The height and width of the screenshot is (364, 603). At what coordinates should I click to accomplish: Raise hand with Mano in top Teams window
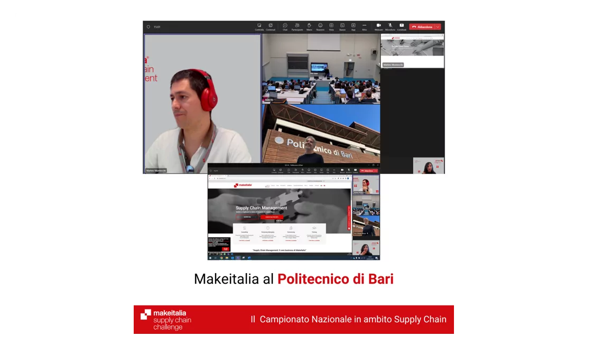tap(309, 27)
